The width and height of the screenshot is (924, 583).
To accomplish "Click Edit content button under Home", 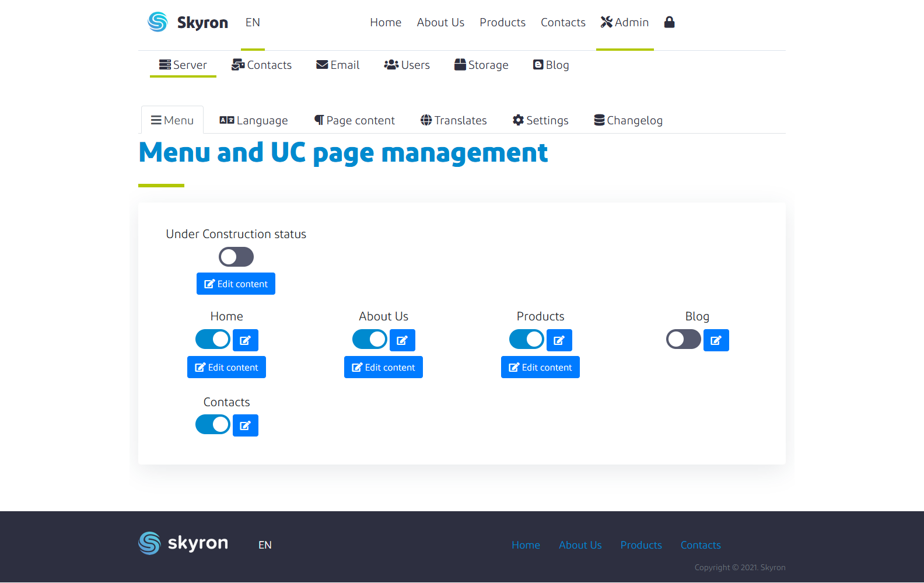I will click(x=226, y=367).
